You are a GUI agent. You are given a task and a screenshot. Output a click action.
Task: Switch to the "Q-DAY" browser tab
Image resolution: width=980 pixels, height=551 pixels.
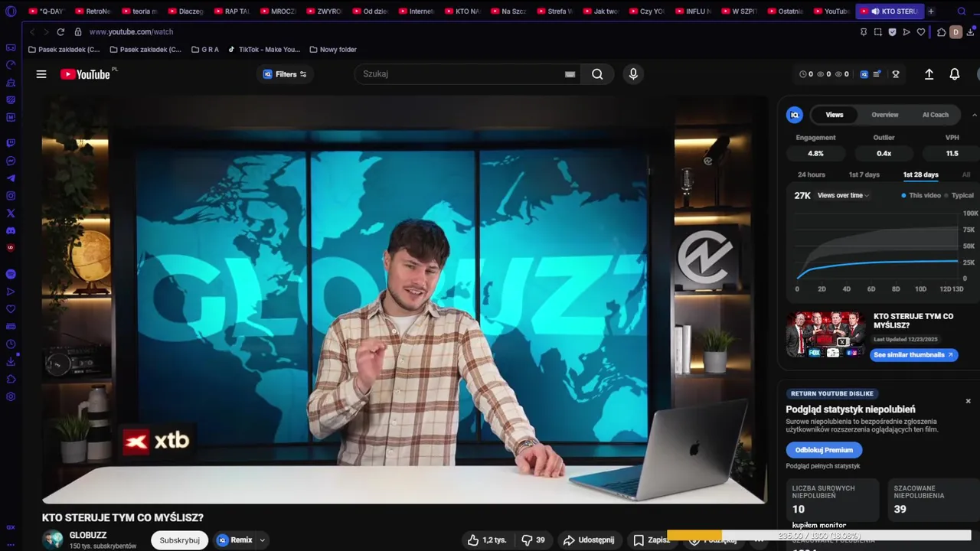46,11
